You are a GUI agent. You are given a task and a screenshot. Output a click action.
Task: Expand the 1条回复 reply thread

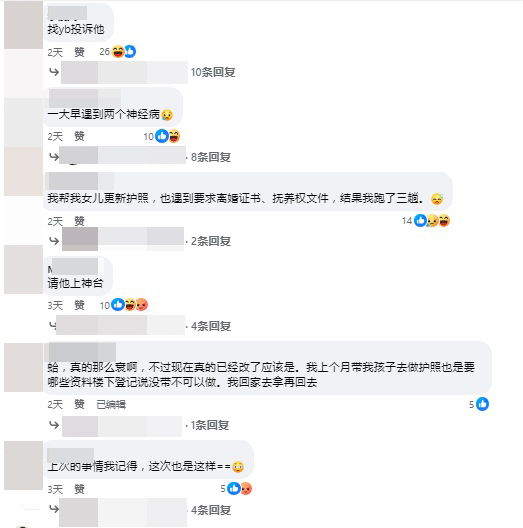point(209,425)
